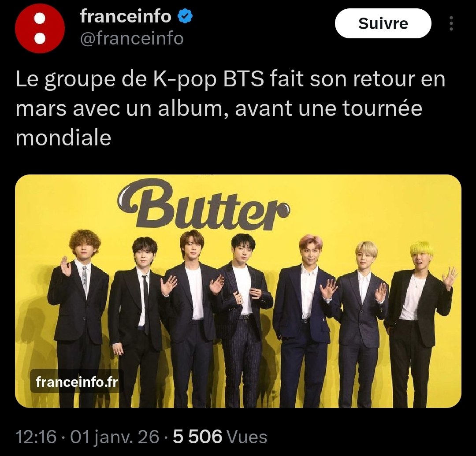The image size is (476, 456).
Task: Click the franceinfo.fr domain label on card
Action: tap(77, 382)
